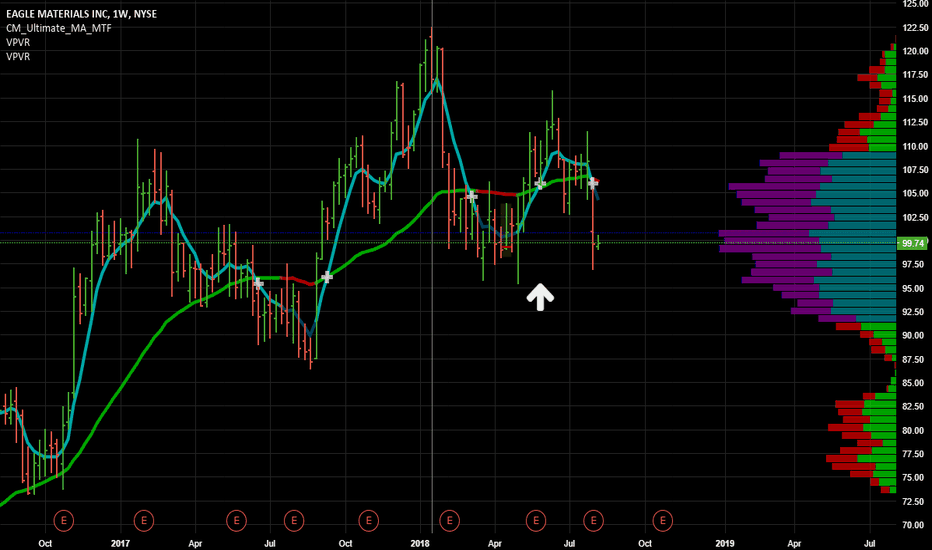Select the VPVR label directly under CM_Ultimate_MA_MTF

click(18, 42)
